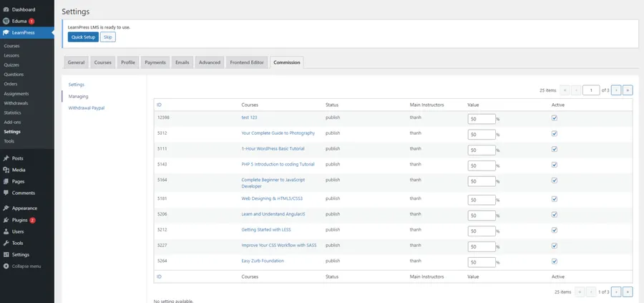Click the Appearance paintbrush icon

click(6, 208)
